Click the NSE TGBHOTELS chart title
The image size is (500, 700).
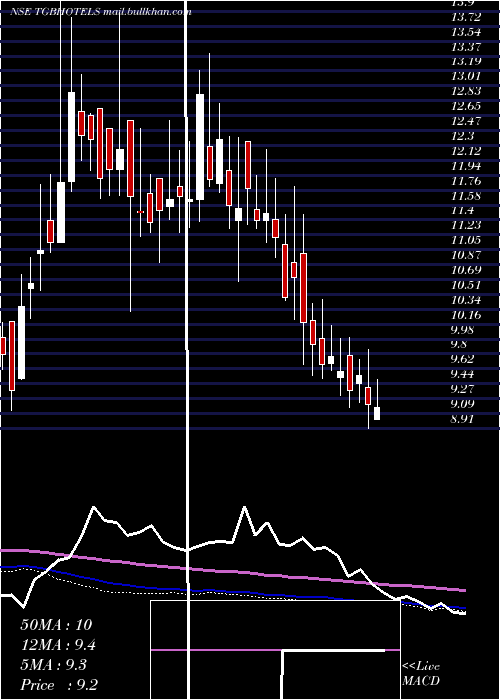[x=100, y=12]
